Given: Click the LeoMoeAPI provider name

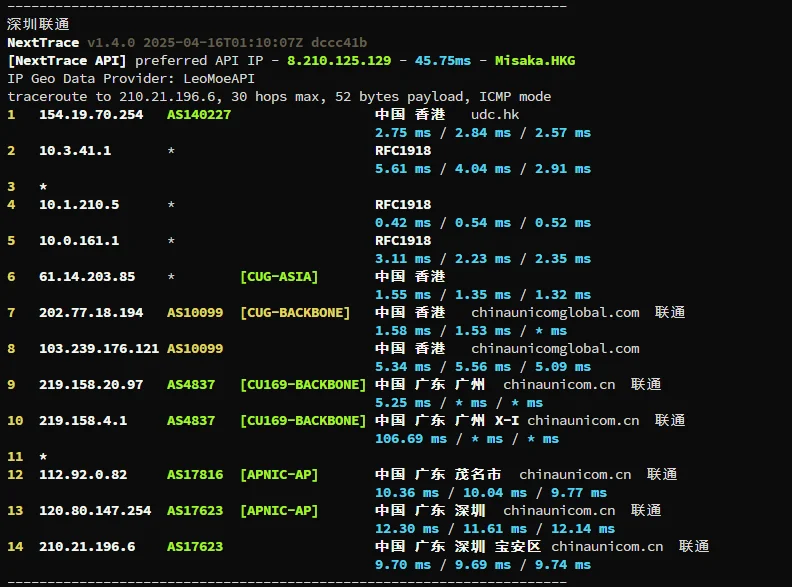Looking at the screenshot, I should [x=219, y=79].
